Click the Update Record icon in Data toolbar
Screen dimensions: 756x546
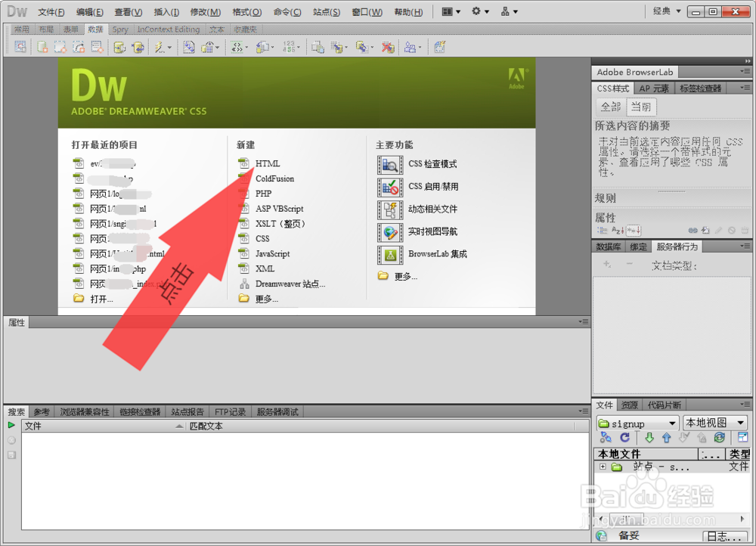364,47
